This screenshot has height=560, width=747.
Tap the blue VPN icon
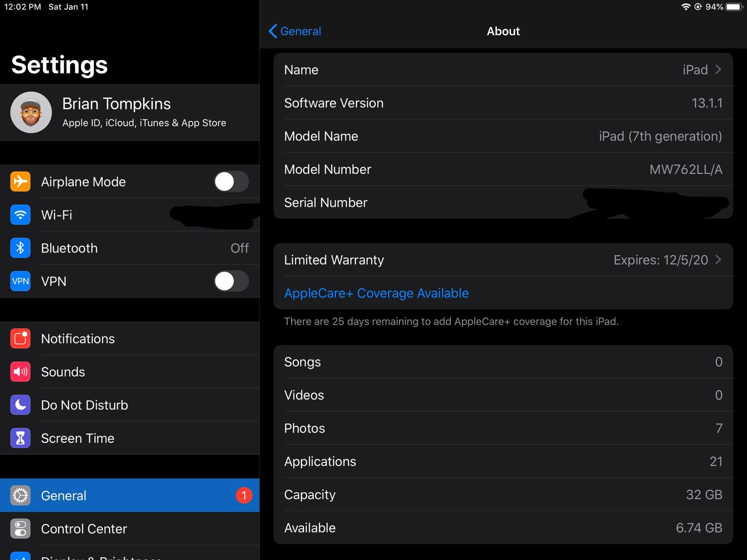pyautogui.click(x=20, y=281)
